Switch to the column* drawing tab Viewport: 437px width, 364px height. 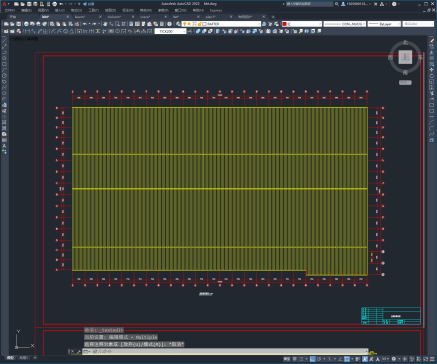tap(114, 17)
